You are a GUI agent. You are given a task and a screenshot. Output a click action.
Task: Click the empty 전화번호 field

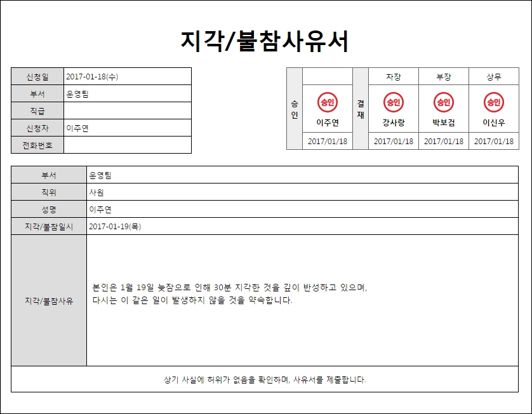[127, 145]
